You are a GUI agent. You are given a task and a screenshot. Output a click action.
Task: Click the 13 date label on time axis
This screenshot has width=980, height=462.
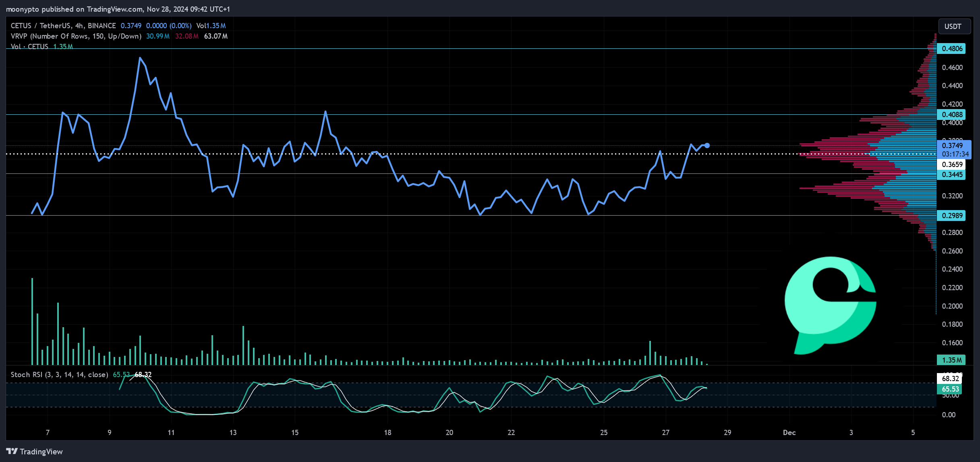(233, 433)
